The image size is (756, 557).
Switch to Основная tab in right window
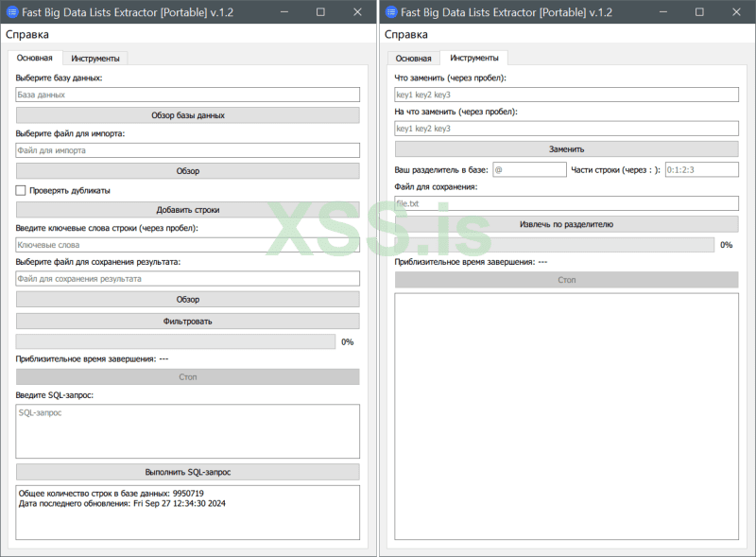point(414,59)
